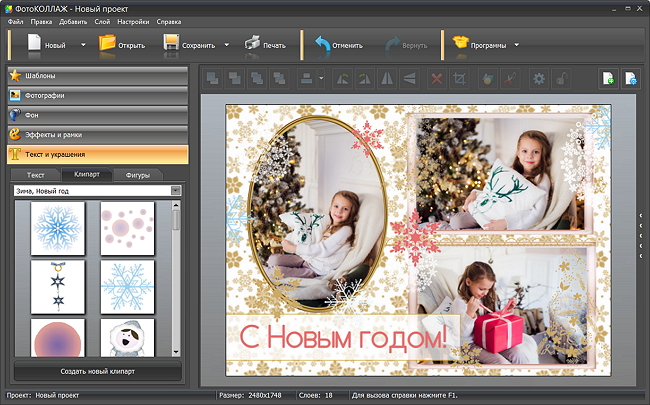The image size is (650, 405).
Task: Select the crop tool icon
Action: 459,78
